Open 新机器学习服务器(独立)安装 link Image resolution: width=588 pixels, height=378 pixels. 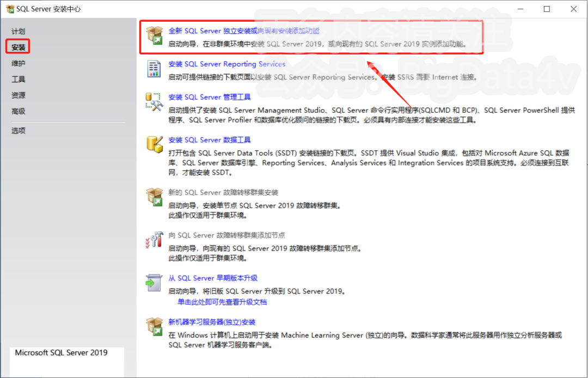(x=212, y=322)
